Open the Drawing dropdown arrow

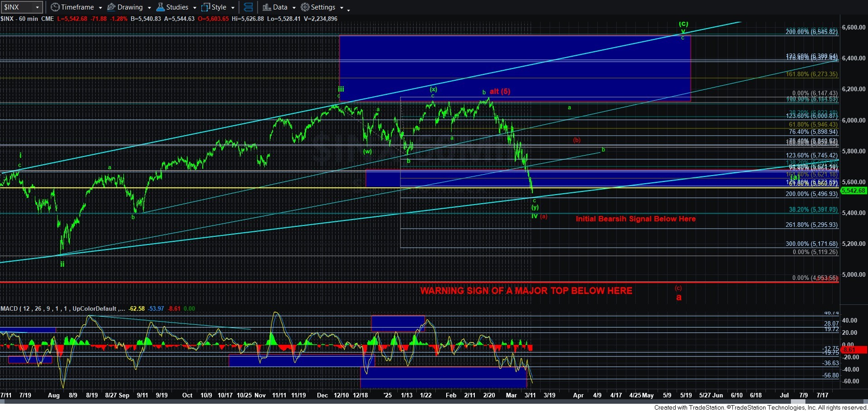149,8
